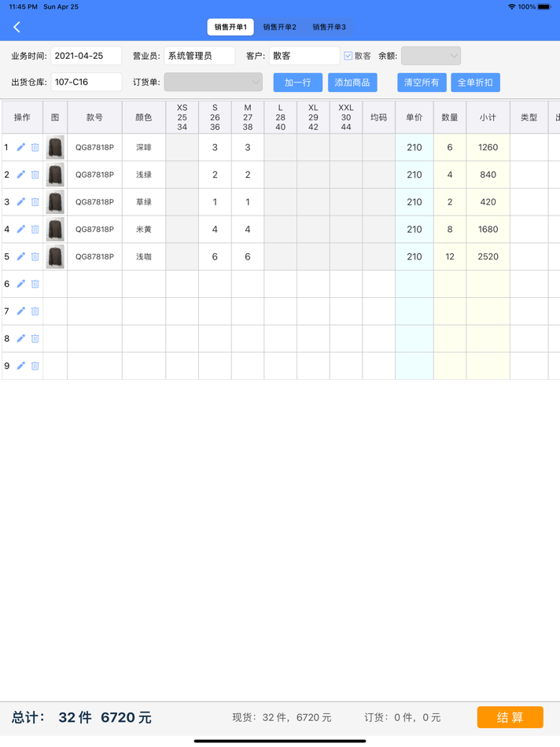Toggle the 散客 checkbox
560x747 pixels.
point(348,56)
